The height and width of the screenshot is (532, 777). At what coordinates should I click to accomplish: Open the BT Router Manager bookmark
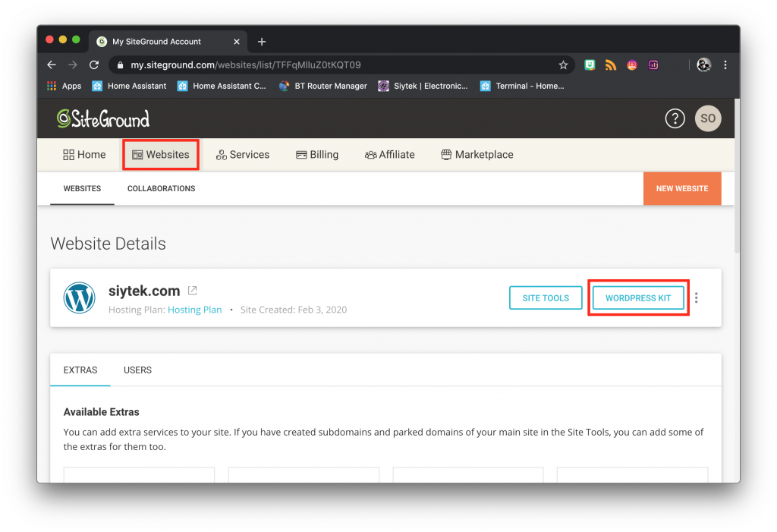point(323,86)
